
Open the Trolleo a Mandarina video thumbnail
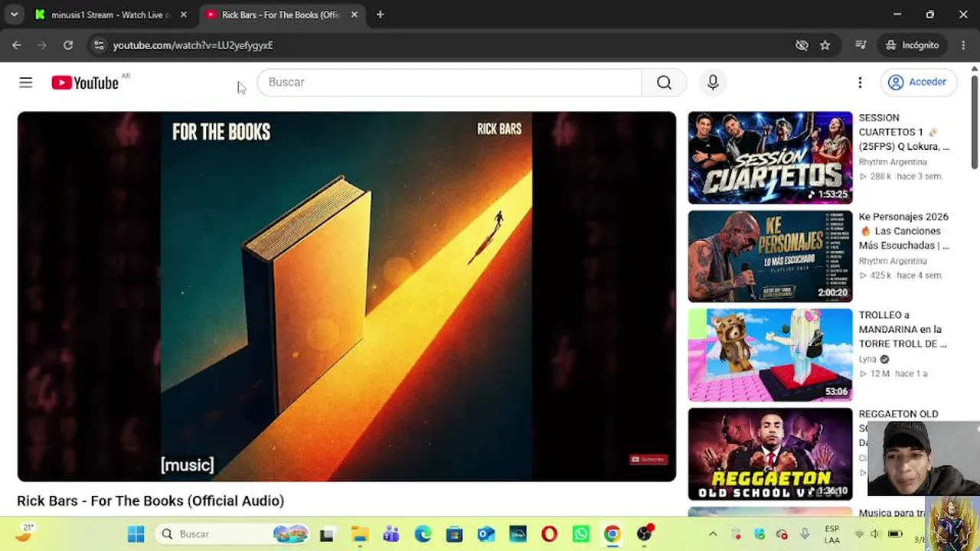point(770,355)
